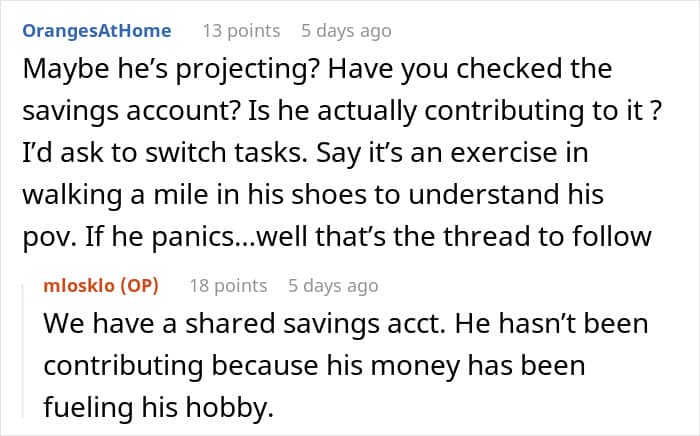Screen dimensions: 700x436
Task: Click the line starting 'Maybe he's projecting?'
Action: 317,69
